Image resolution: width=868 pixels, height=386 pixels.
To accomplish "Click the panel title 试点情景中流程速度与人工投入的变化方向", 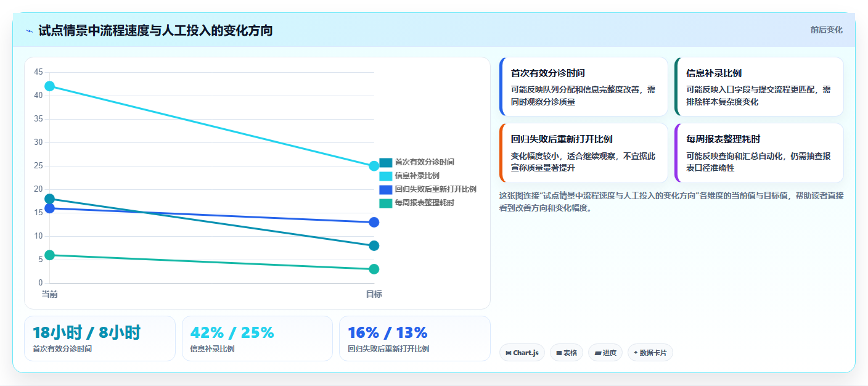I will [155, 31].
